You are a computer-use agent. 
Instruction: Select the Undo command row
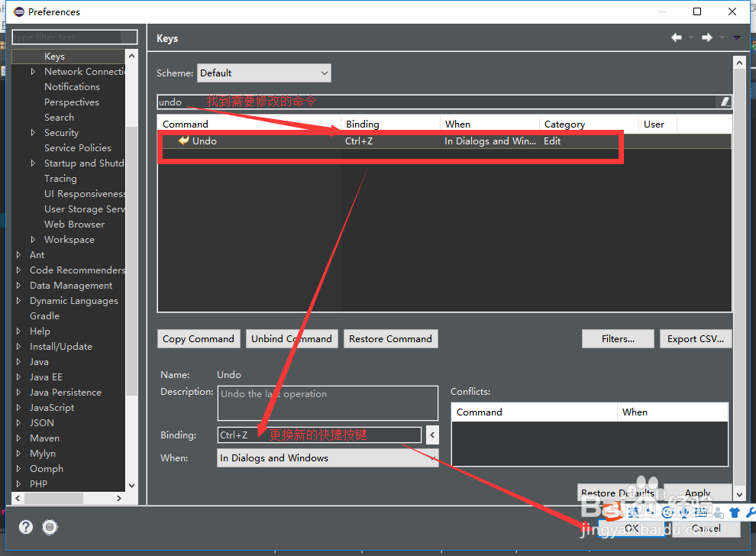[444, 141]
